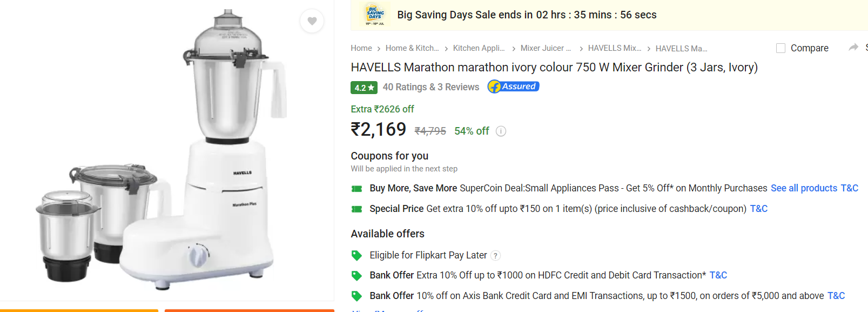Image resolution: width=868 pixels, height=312 pixels.
Task: Click the green coupon icon beside Special Price
Action: click(x=356, y=208)
